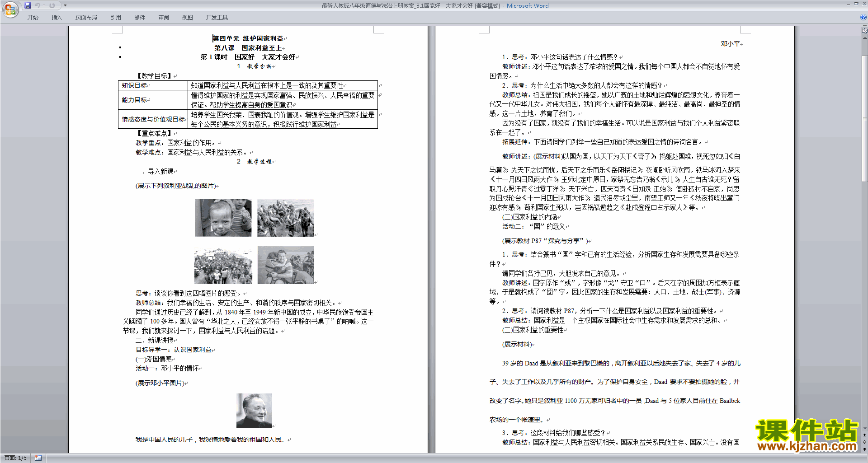Restore down the Word window
The image size is (868, 463).
pos(856,4)
